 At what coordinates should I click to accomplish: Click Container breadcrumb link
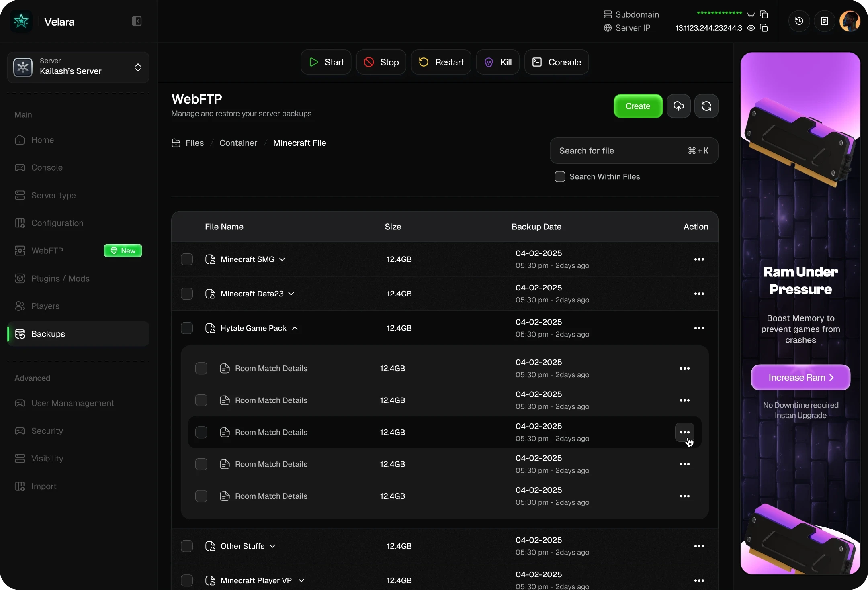pyautogui.click(x=238, y=143)
